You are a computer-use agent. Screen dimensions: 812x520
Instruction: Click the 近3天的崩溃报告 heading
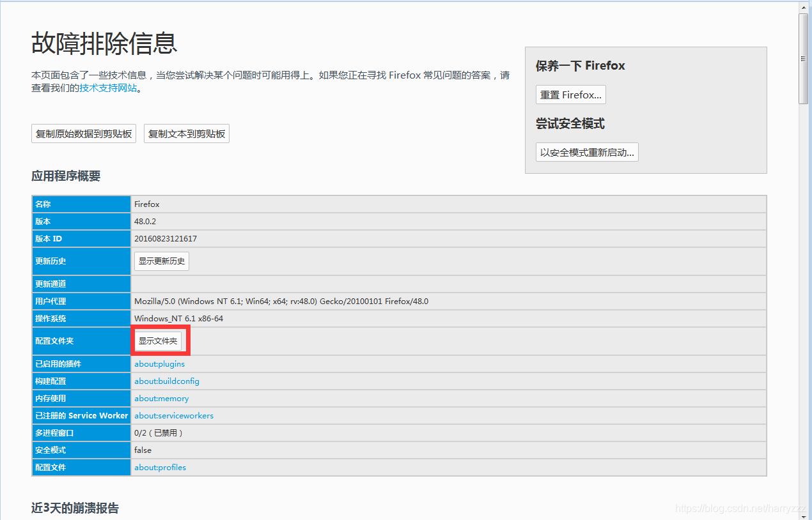(x=75, y=508)
